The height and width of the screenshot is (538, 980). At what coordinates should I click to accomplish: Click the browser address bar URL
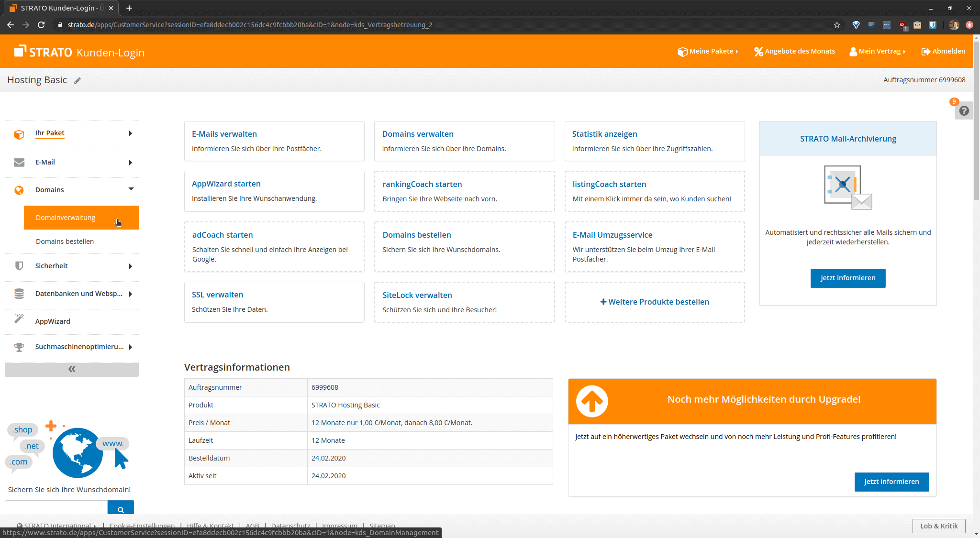click(x=250, y=25)
